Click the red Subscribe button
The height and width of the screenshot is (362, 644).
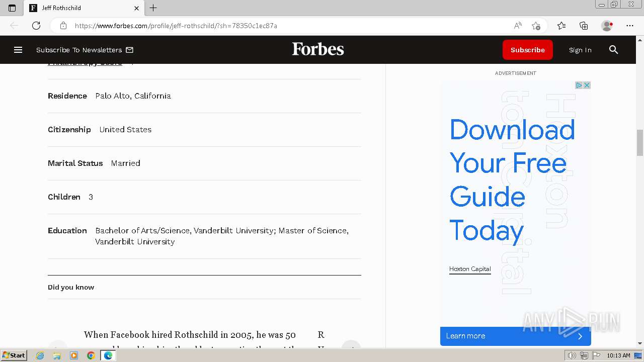pyautogui.click(x=527, y=50)
